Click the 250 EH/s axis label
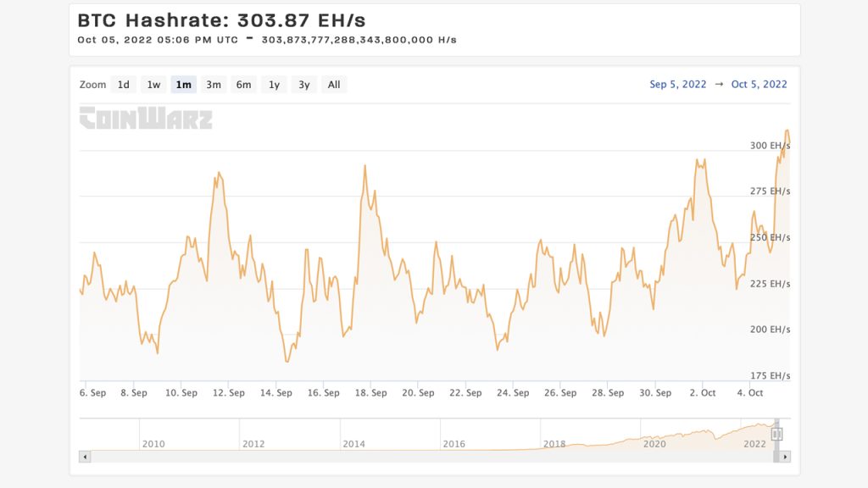The image size is (868, 488). [770, 237]
